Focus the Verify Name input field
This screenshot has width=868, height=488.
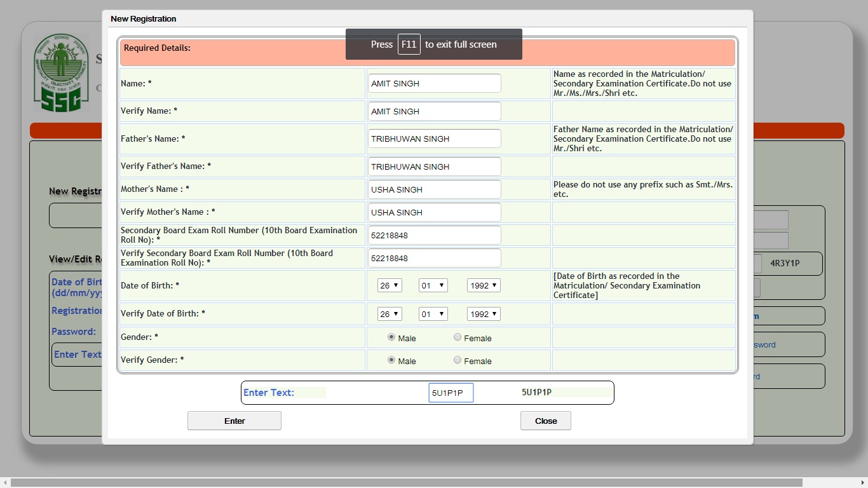coord(435,111)
